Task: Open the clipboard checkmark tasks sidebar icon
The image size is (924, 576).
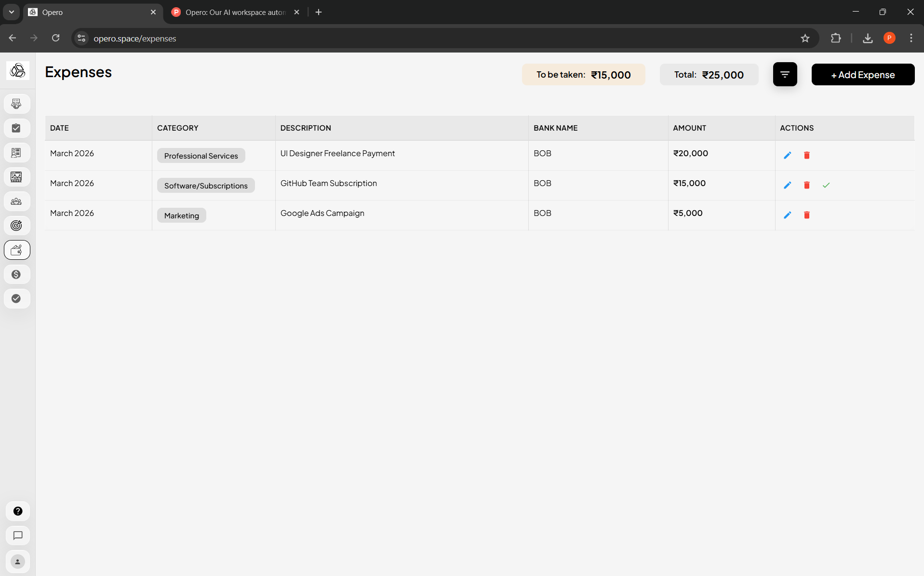Action: pyautogui.click(x=17, y=128)
